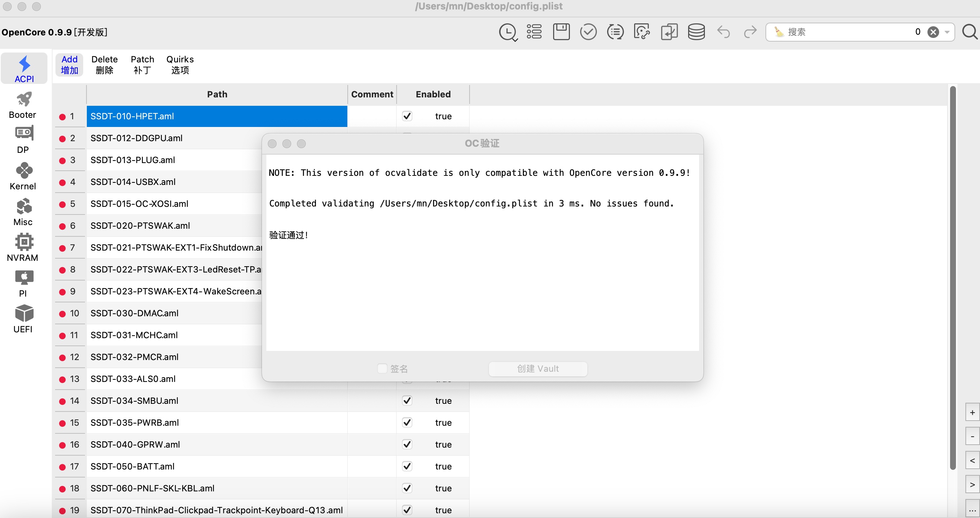Viewport: 980px width, 518px height.
Task: Toggle Enabled checkbox for SSDT-070-ThinkPad row
Action: pyautogui.click(x=407, y=510)
